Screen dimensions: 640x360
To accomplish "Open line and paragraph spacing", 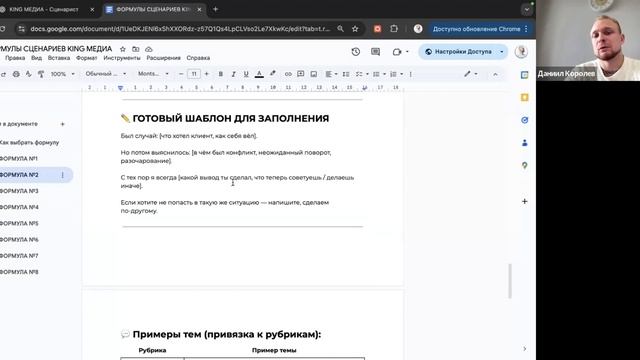I will (x=346, y=74).
